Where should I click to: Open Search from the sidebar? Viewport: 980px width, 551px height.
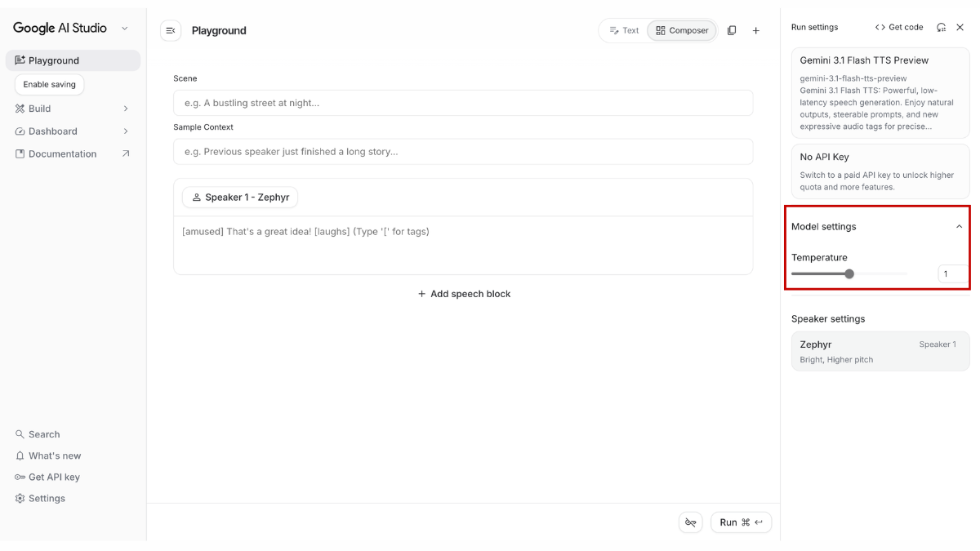(44, 434)
